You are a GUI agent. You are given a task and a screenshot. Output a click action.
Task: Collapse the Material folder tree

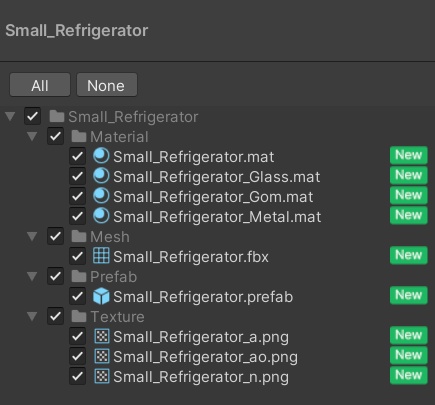[32, 136]
